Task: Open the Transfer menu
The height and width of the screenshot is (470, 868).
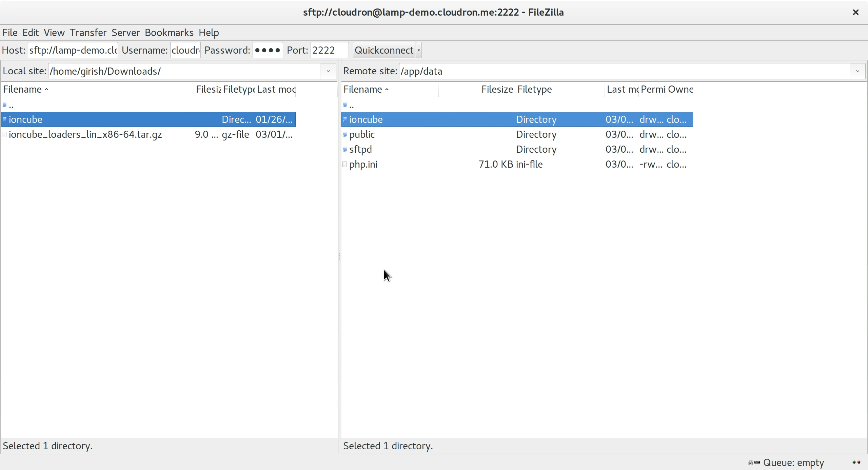Action: click(x=88, y=32)
